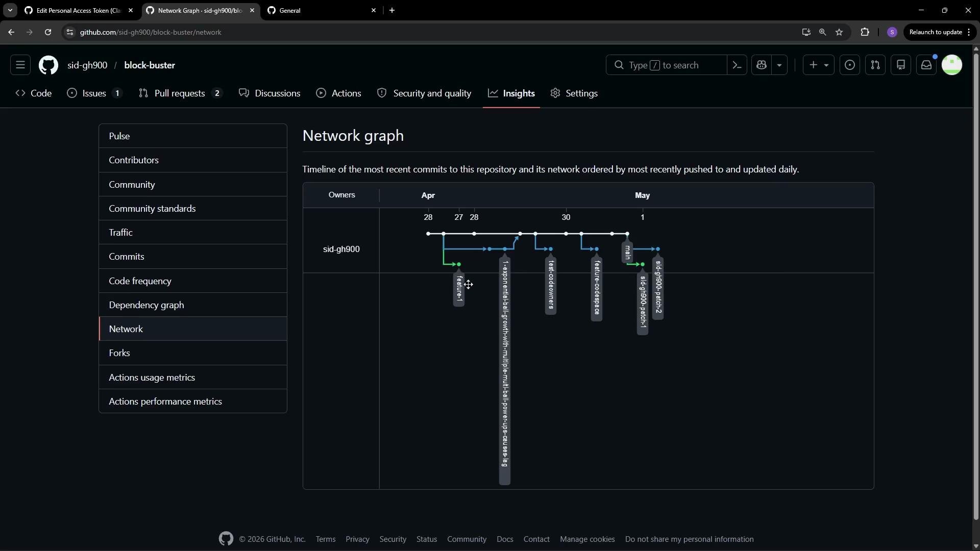Open the user avatar menu

click(952, 65)
